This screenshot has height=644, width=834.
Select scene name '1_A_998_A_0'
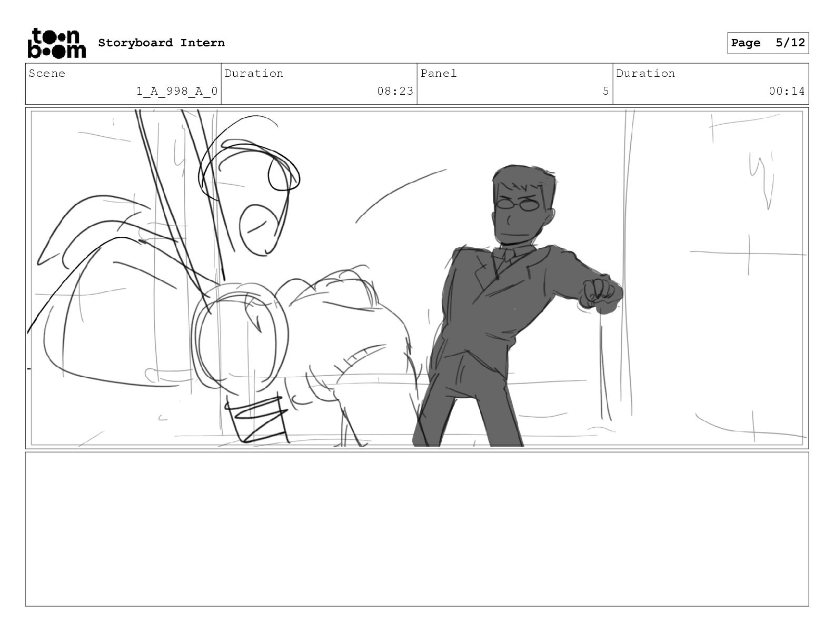click(x=177, y=91)
